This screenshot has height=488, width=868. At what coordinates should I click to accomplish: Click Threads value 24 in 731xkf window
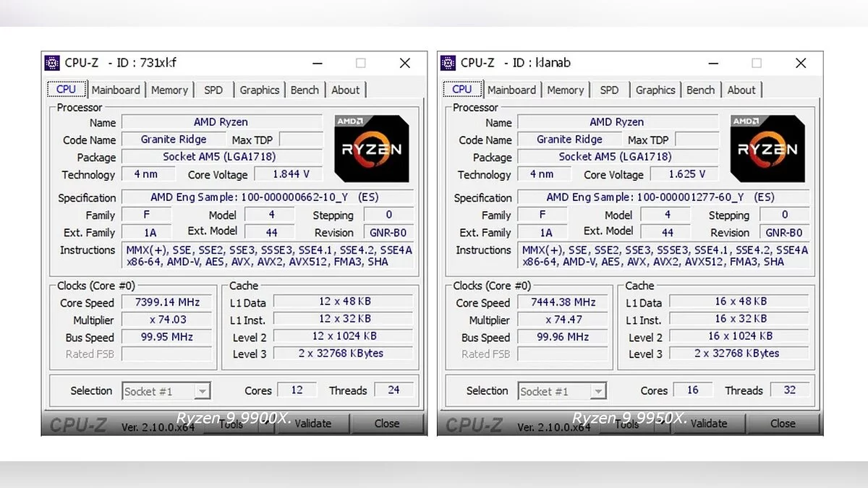point(393,390)
